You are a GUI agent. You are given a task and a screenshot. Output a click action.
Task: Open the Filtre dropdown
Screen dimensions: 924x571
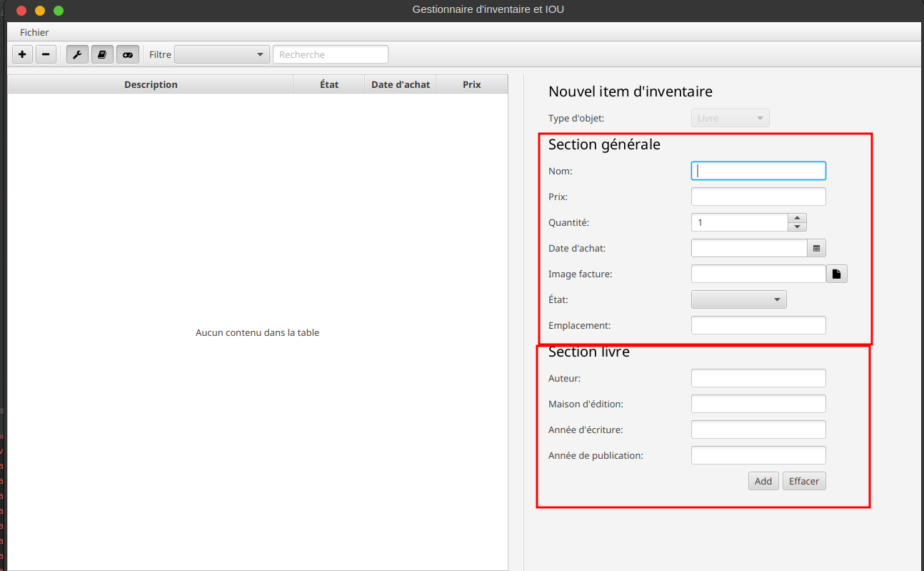pyautogui.click(x=222, y=54)
